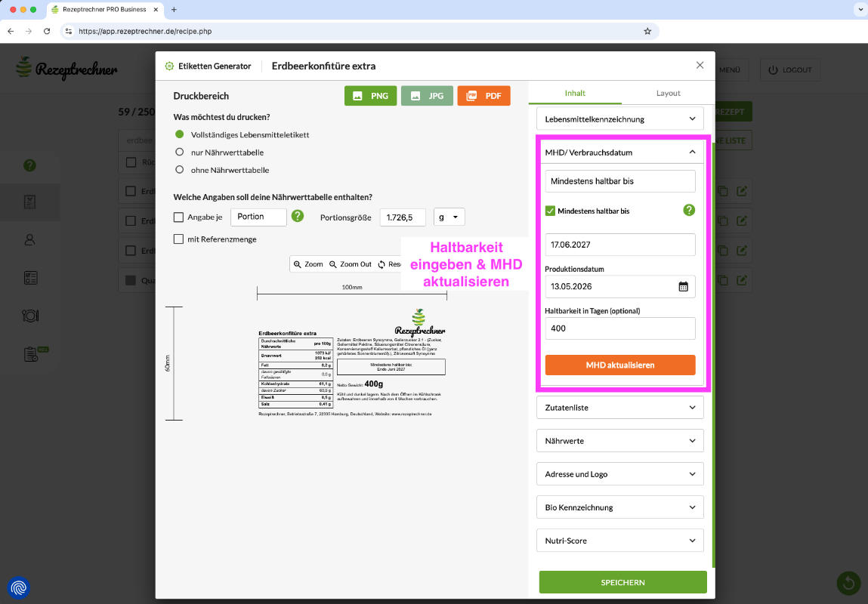
Task: Close the Etiketten Generator dialog
Action: click(x=700, y=65)
